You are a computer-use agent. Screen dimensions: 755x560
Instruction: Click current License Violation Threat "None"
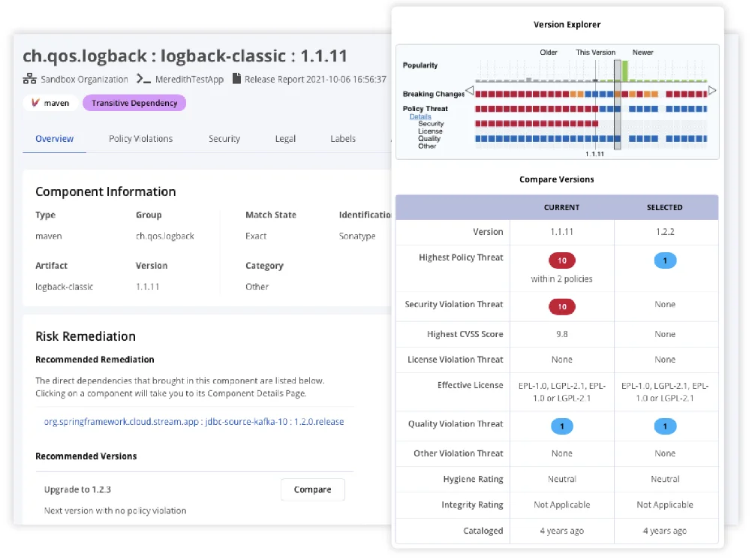[x=562, y=360]
